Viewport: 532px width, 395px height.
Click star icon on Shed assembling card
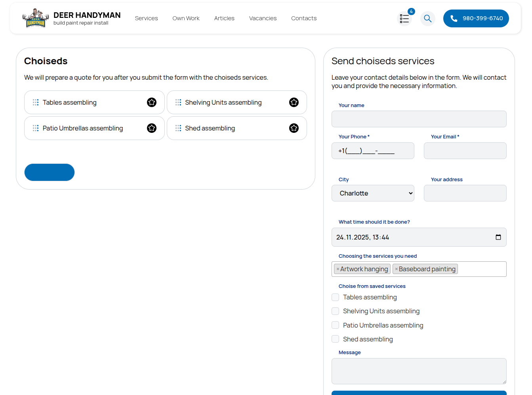[x=294, y=128]
